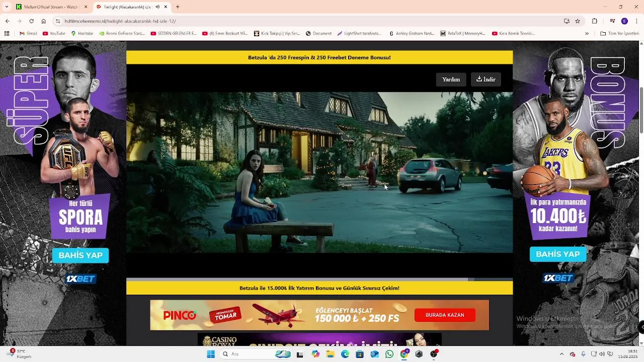Open Microsoft Store from taskbar
Screen dimensions: 644x362
point(360,354)
